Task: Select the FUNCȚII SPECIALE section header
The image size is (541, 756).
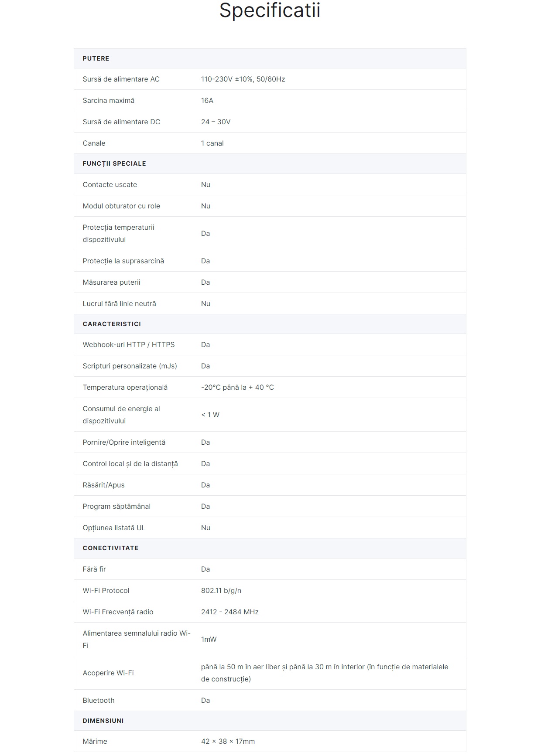Action: (x=114, y=163)
